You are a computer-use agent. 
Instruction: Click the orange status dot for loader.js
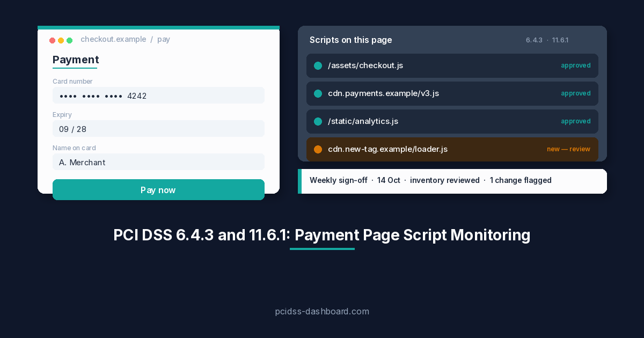(x=318, y=149)
